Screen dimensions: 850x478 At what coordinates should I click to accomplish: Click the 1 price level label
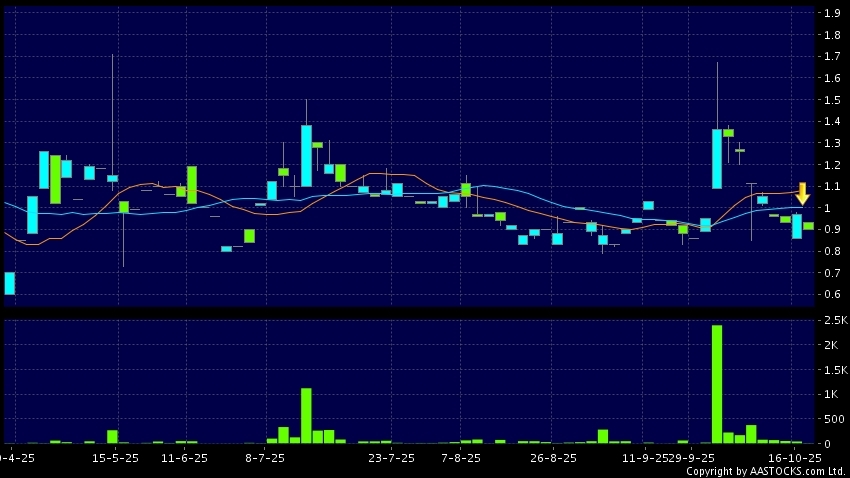pyautogui.click(x=827, y=208)
